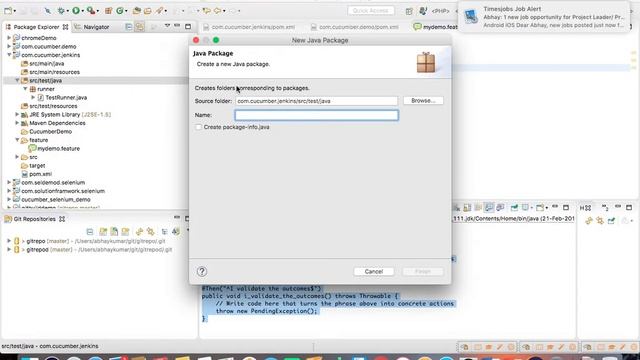This screenshot has height=360, width=640.
Task: Click the package Name input field
Action: point(317,115)
